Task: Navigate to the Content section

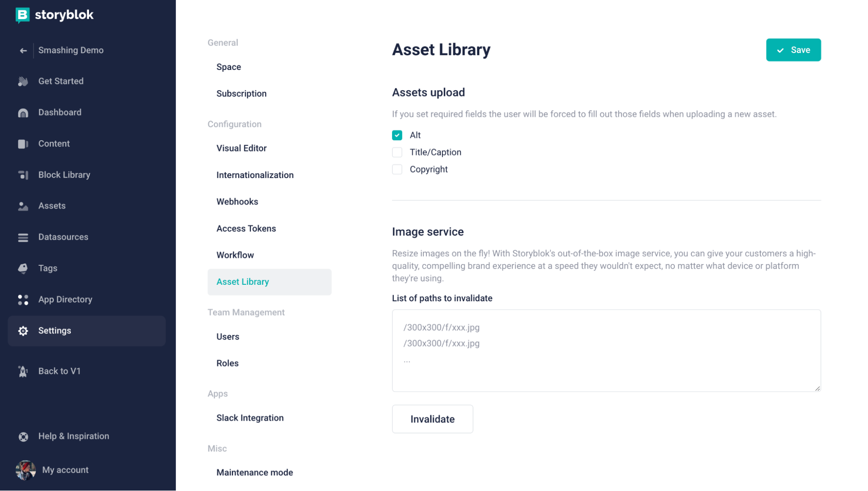Action: [54, 143]
